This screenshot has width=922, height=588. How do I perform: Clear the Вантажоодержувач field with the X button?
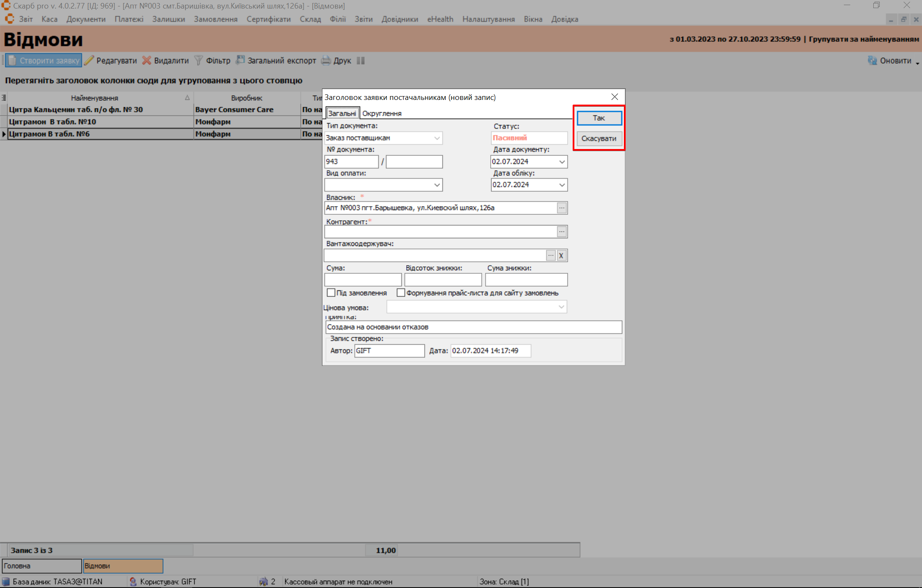pyautogui.click(x=561, y=255)
